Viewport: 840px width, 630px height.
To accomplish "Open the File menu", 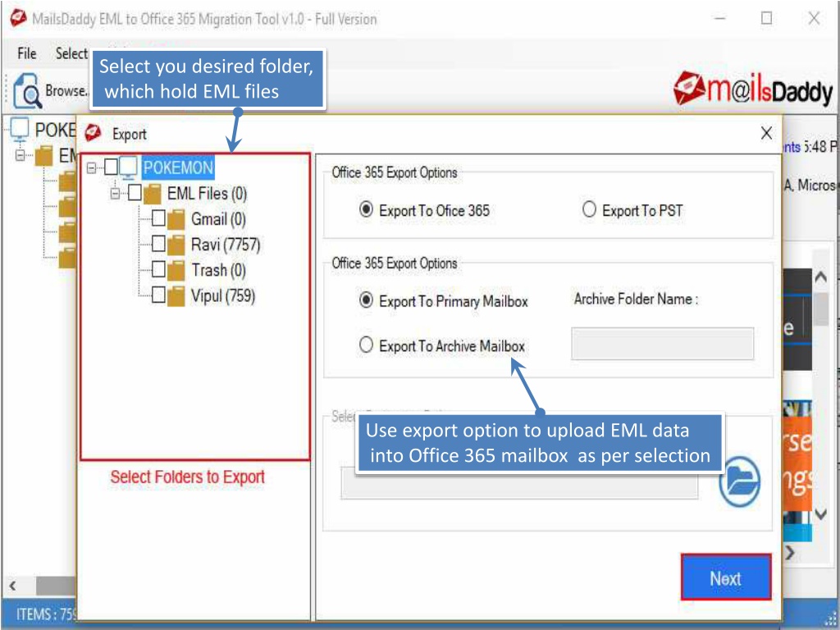I will point(27,53).
